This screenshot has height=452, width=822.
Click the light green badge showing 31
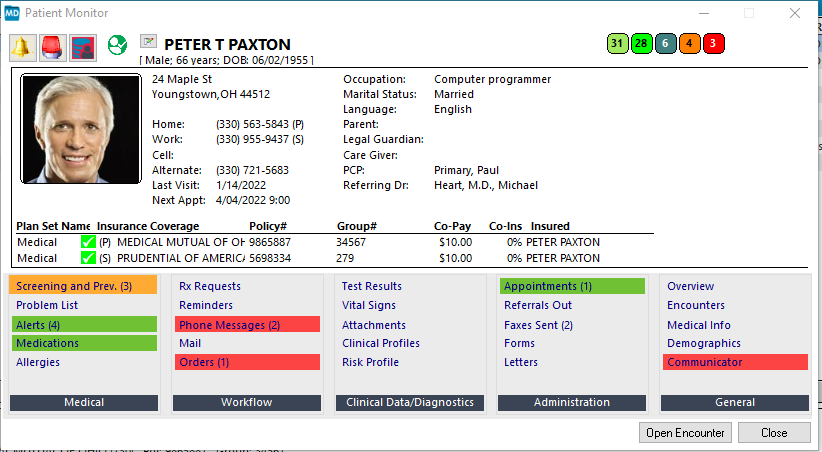(618, 44)
